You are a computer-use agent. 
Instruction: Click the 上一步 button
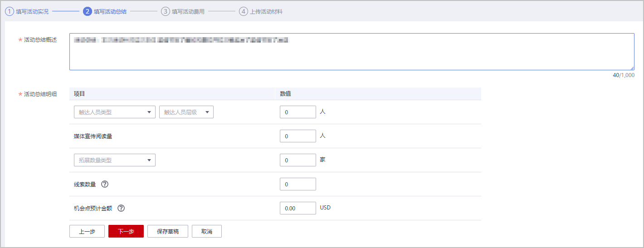coord(87,231)
